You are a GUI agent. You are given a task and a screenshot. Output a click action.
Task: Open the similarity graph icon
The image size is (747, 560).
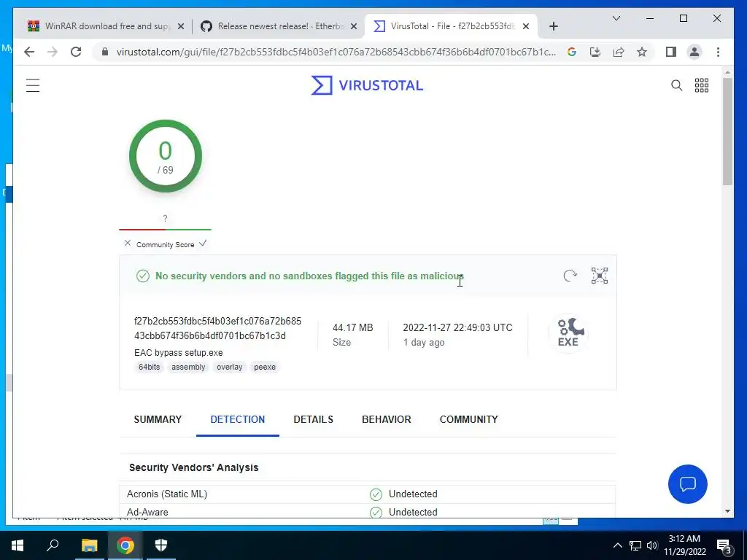click(600, 276)
